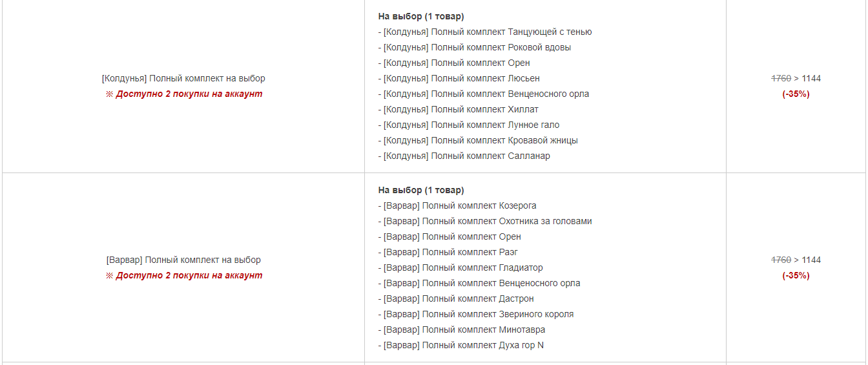Click '[Колдунья] Полный комплект на выбор' title
Screen dimensions: 868x365
coord(183,78)
